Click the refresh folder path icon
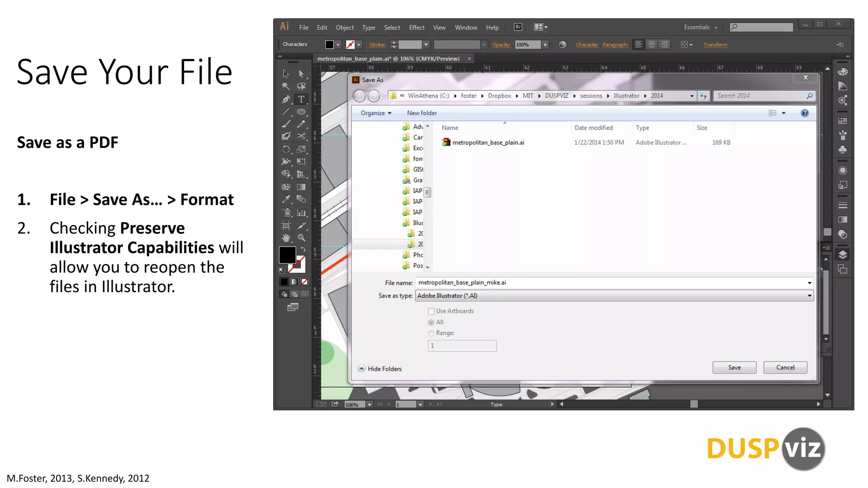The height and width of the screenshot is (488, 868). pos(704,96)
